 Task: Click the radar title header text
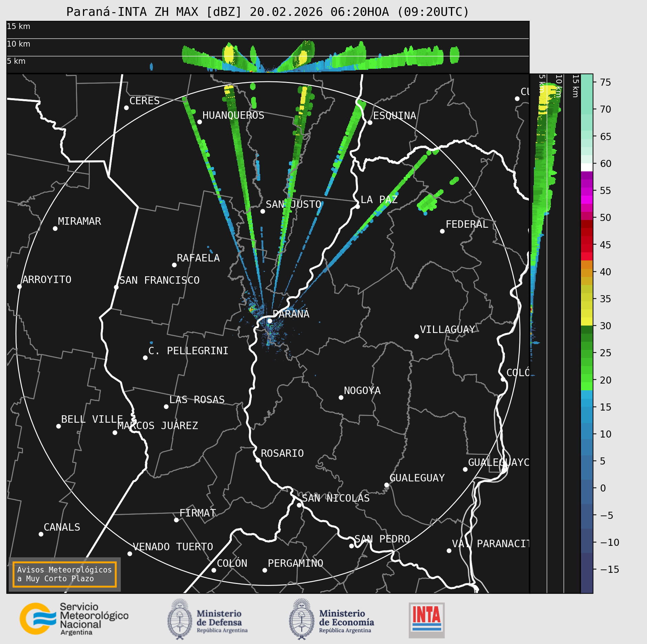click(x=268, y=12)
